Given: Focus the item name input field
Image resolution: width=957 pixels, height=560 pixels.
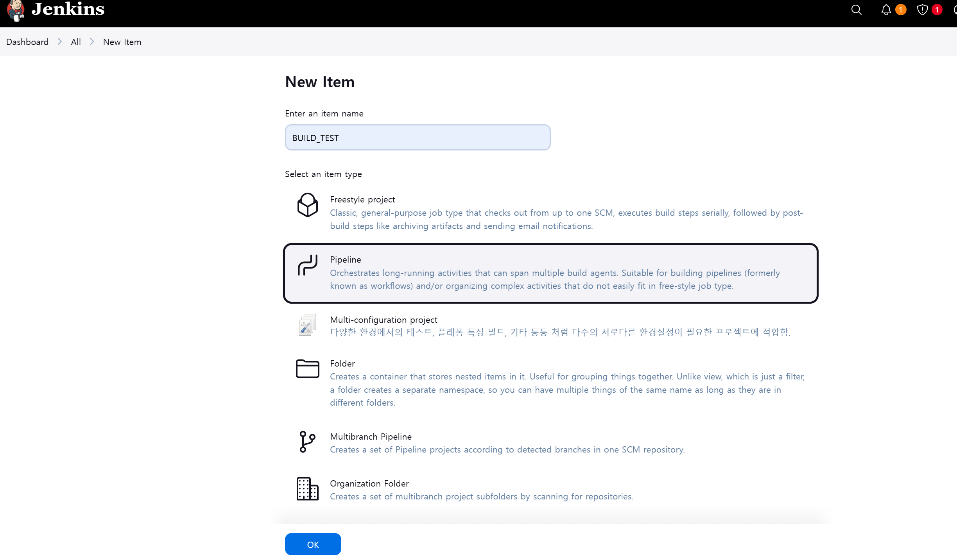Looking at the screenshot, I should click(418, 138).
